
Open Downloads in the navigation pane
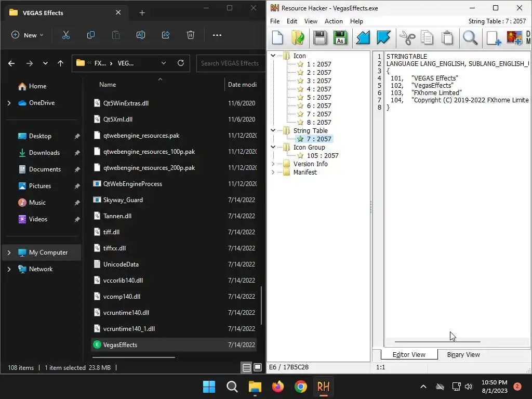pyautogui.click(x=44, y=153)
